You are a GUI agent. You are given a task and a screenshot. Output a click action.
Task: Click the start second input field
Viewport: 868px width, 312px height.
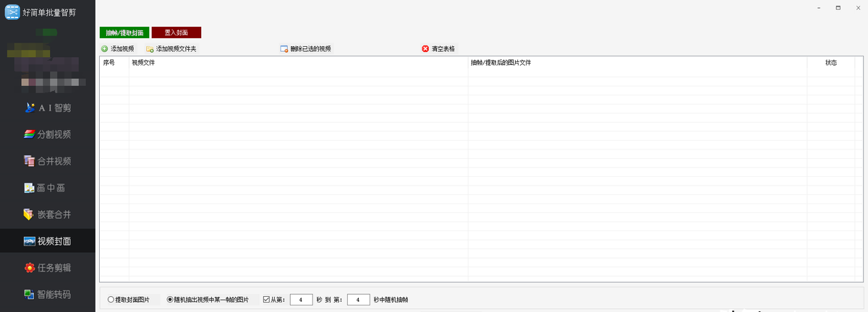[x=301, y=299]
